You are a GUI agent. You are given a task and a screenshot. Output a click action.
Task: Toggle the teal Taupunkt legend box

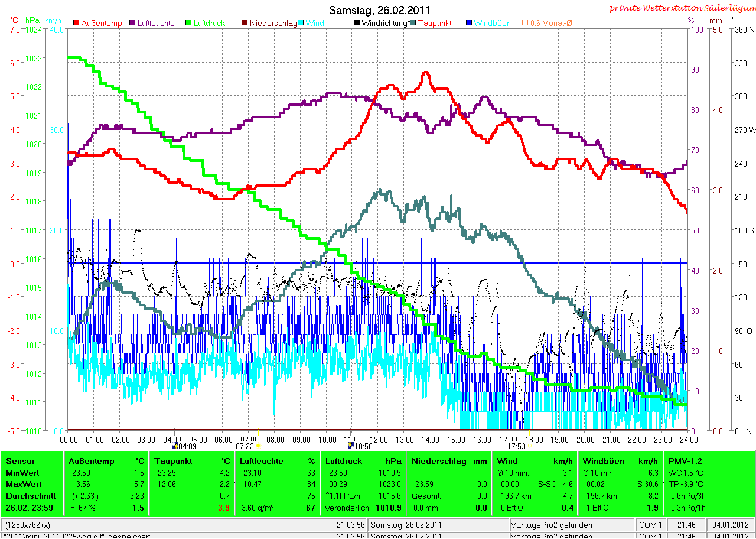[x=413, y=23]
